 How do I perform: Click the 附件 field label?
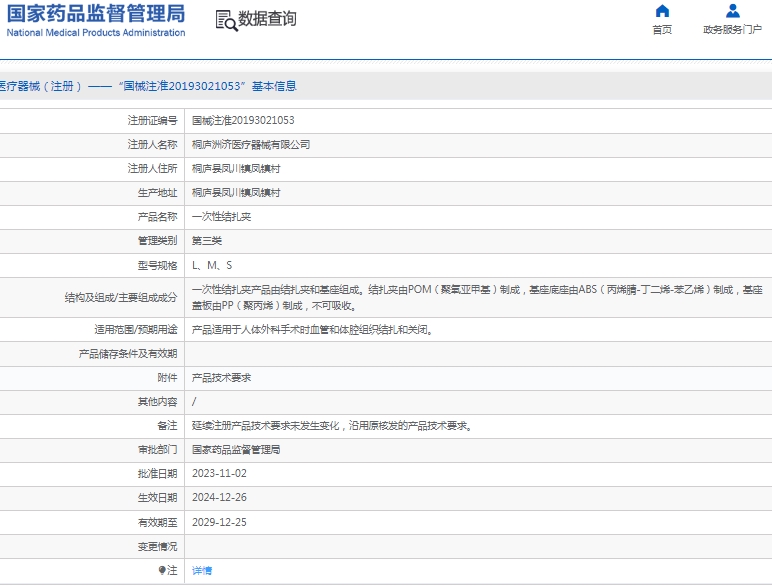167,378
